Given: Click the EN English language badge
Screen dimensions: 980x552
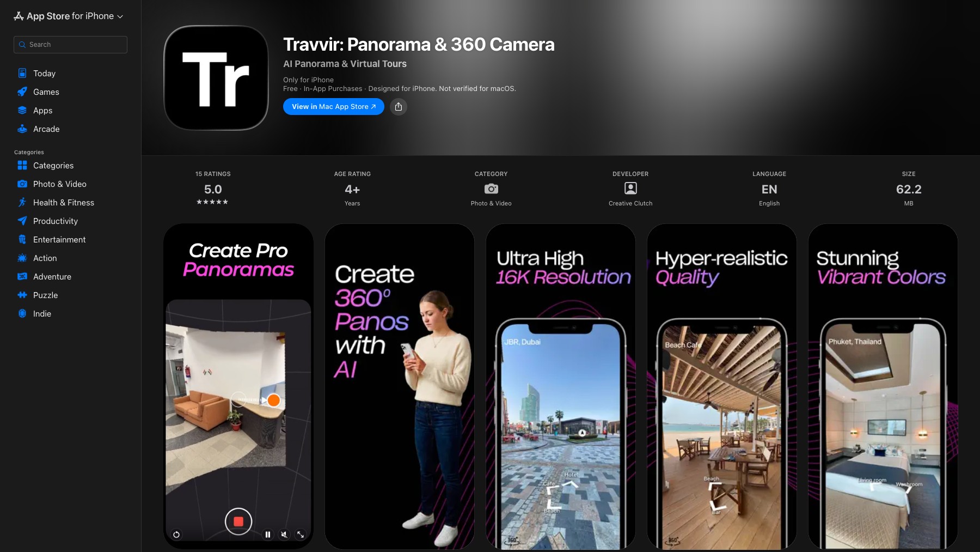Looking at the screenshot, I should point(769,189).
